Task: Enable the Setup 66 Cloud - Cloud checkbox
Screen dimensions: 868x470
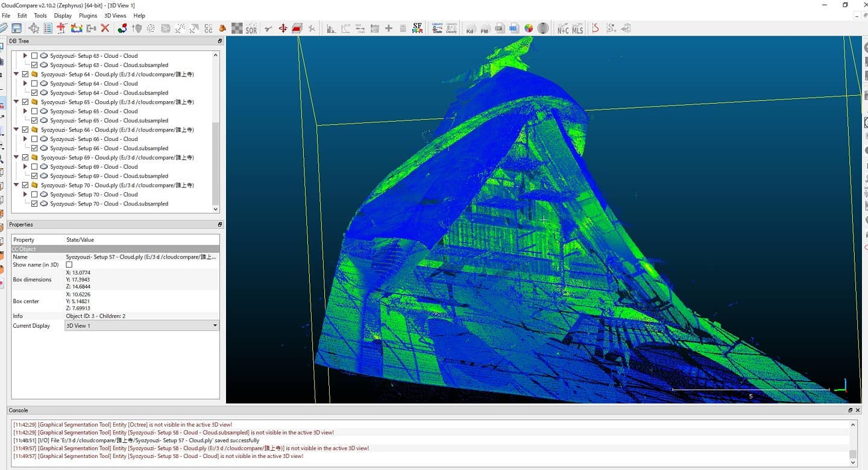Action: pyautogui.click(x=34, y=139)
